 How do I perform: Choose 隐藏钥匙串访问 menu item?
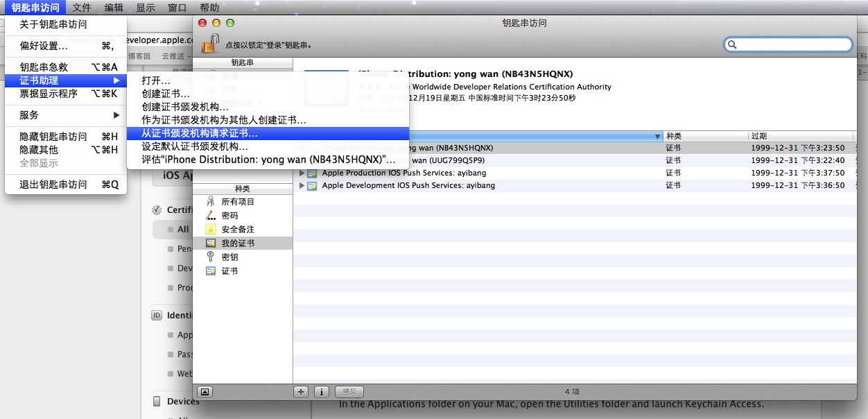66,137
